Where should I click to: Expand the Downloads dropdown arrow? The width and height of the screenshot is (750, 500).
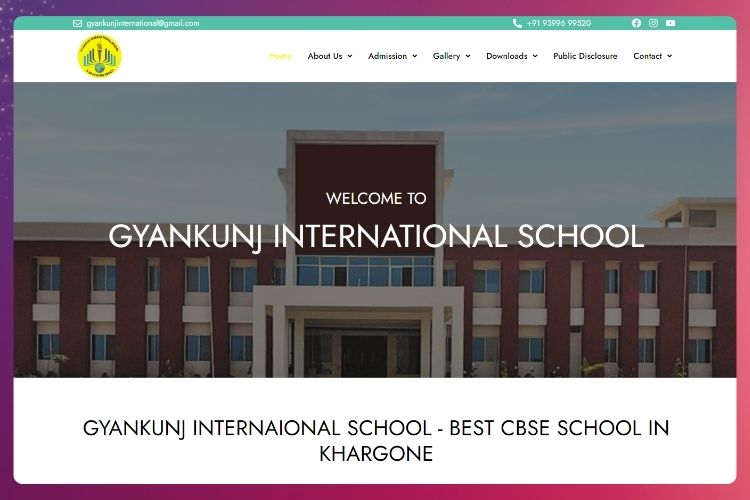535,56
